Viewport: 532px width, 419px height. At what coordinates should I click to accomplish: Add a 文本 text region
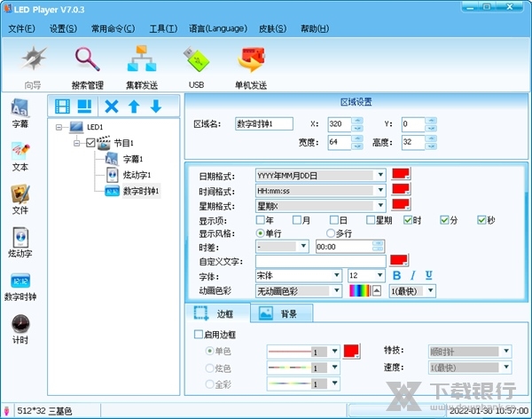click(x=20, y=156)
